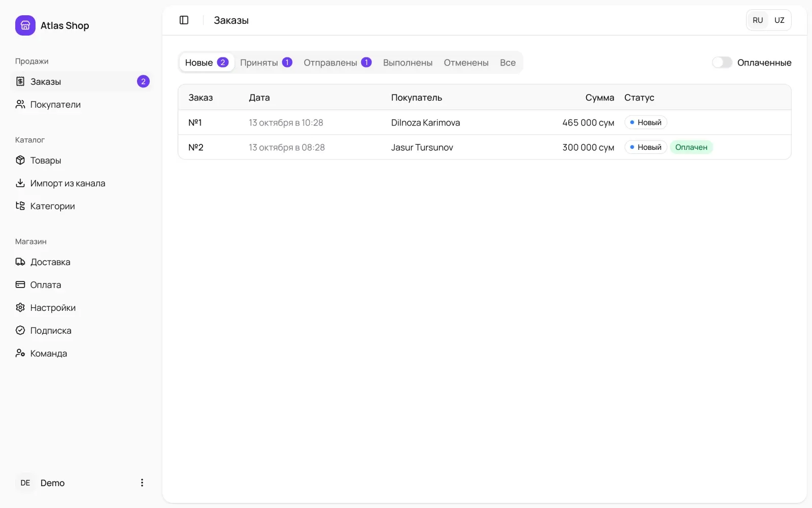Click the Atlas Shop logo icon
The height and width of the screenshot is (508, 812).
(x=25, y=25)
